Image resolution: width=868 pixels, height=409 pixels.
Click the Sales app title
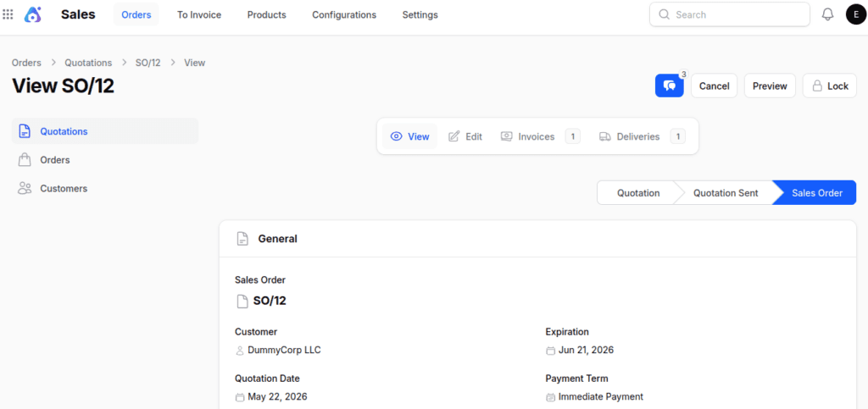(78, 14)
